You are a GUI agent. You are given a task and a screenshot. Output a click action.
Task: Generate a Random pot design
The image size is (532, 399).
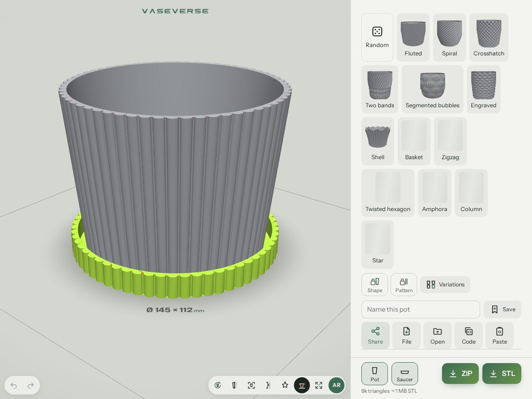(377, 37)
